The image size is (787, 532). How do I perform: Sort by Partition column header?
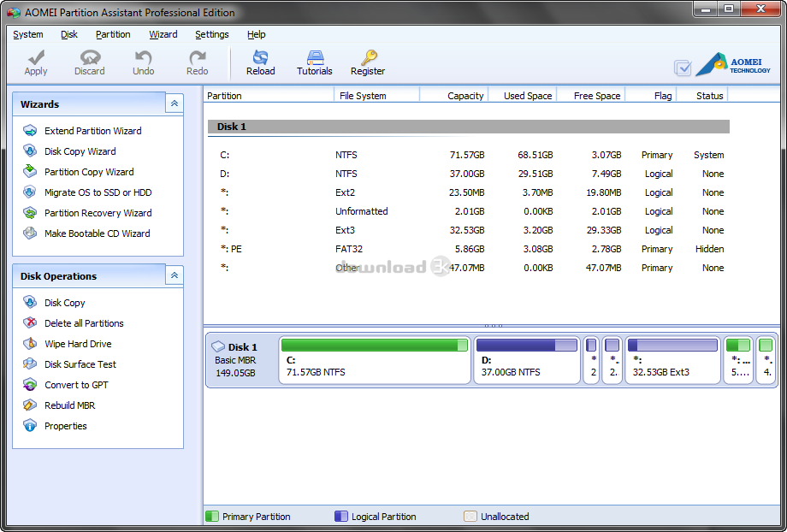(269, 95)
